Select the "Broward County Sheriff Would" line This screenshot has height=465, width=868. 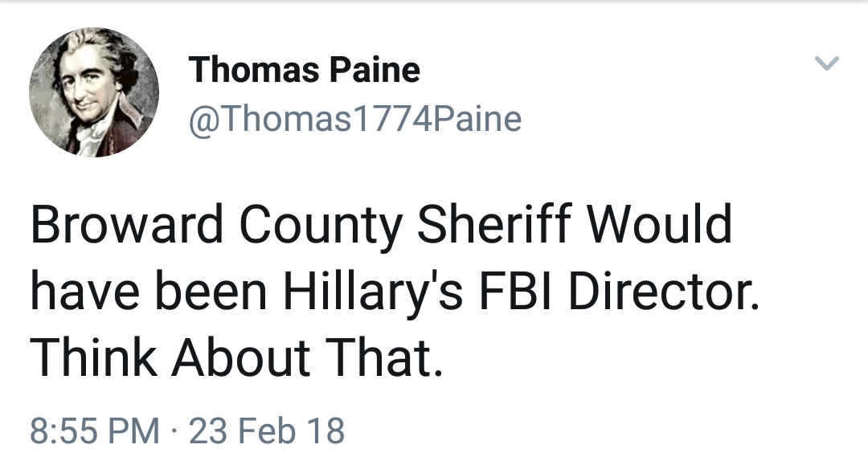click(381, 226)
